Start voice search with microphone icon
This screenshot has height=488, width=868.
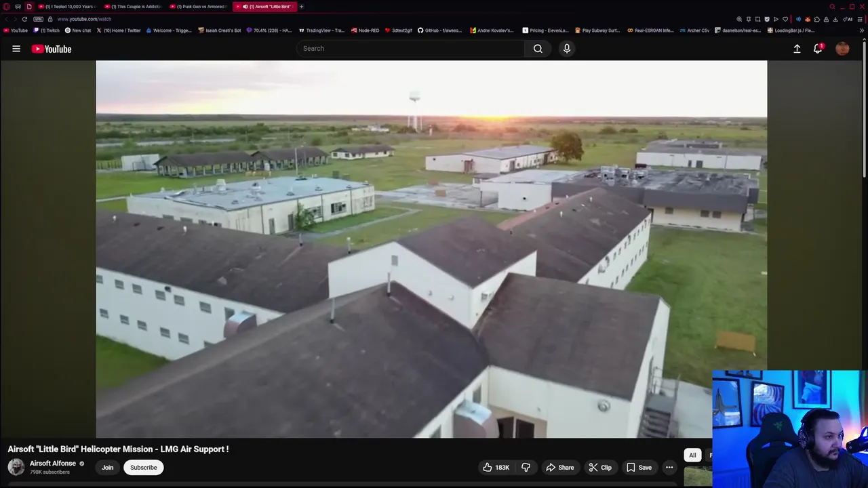coord(567,48)
